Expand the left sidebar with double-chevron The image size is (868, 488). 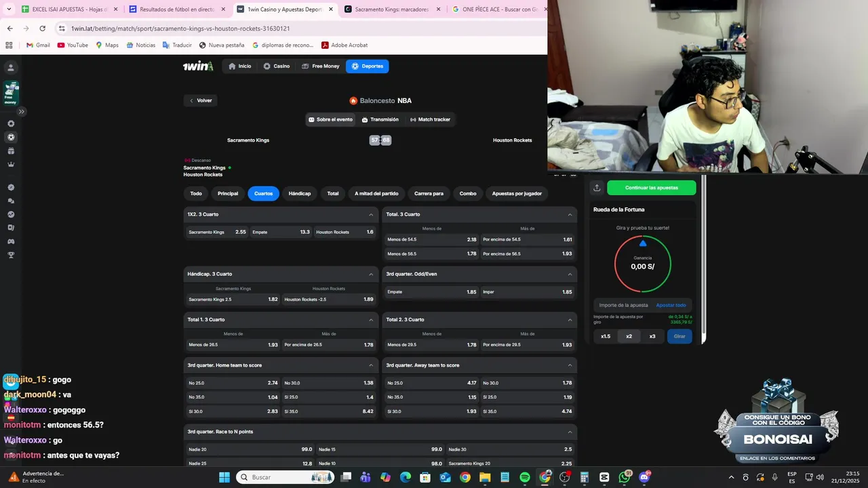[22, 111]
